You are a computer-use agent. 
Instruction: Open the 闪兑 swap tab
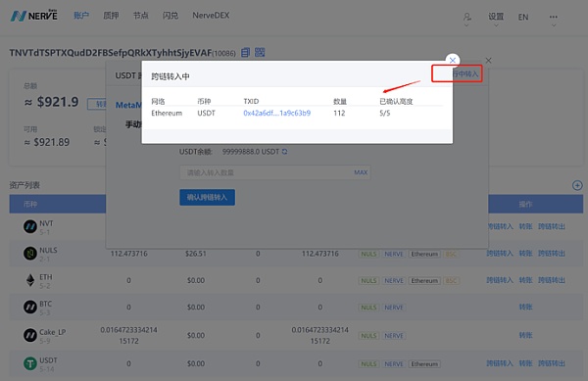171,16
